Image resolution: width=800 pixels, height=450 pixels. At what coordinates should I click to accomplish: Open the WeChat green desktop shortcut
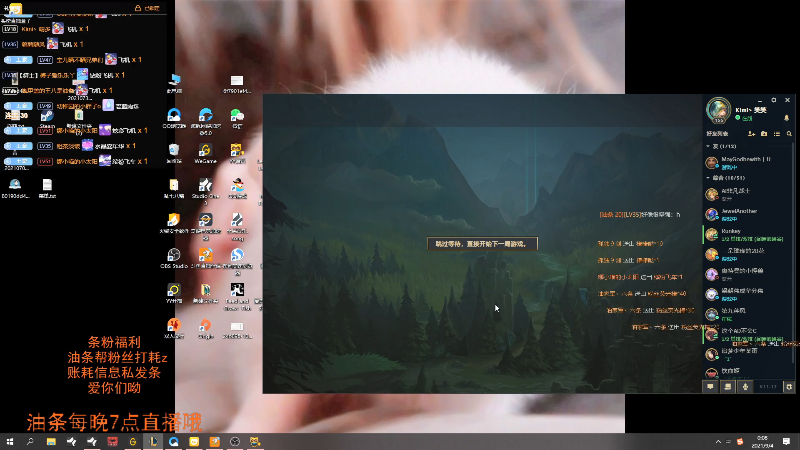237,117
